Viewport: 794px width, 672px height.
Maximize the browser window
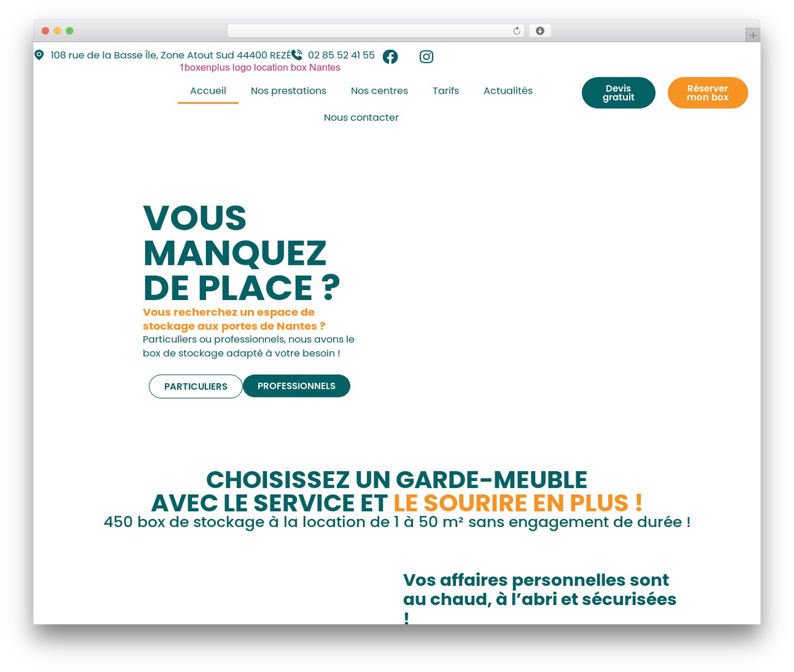click(69, 31)
